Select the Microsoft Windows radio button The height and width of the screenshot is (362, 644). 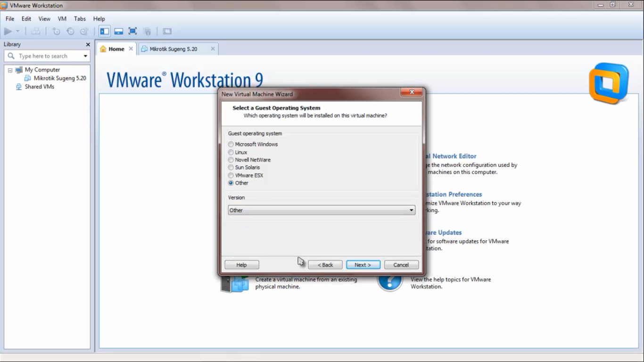[231, 144]
